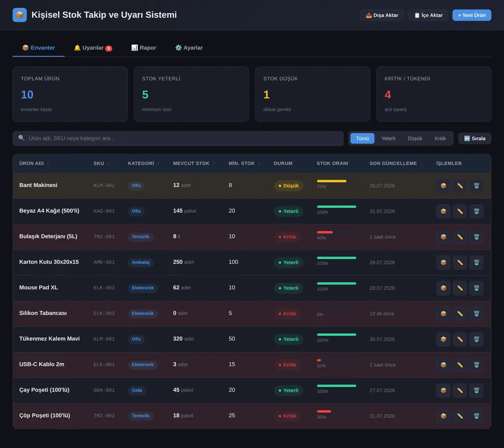Delete Silikon Tabancası with the trash icon

(x=476, y=314)
